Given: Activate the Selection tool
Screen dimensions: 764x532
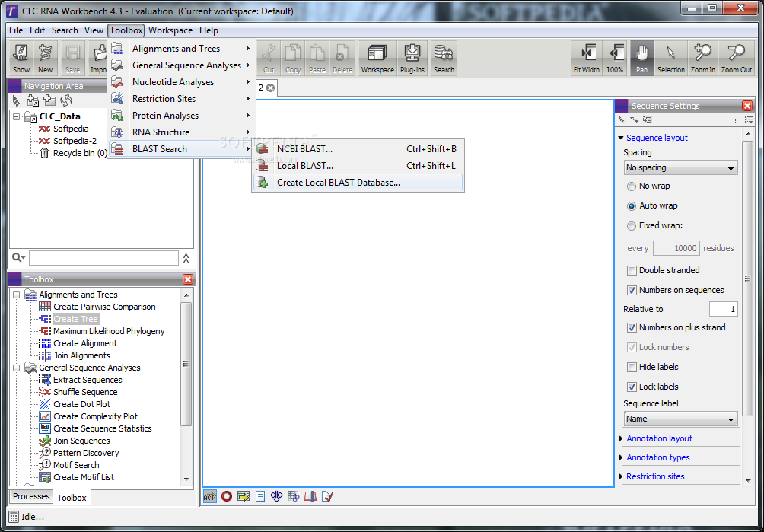Looking at the screenshot, I should 671,58.
